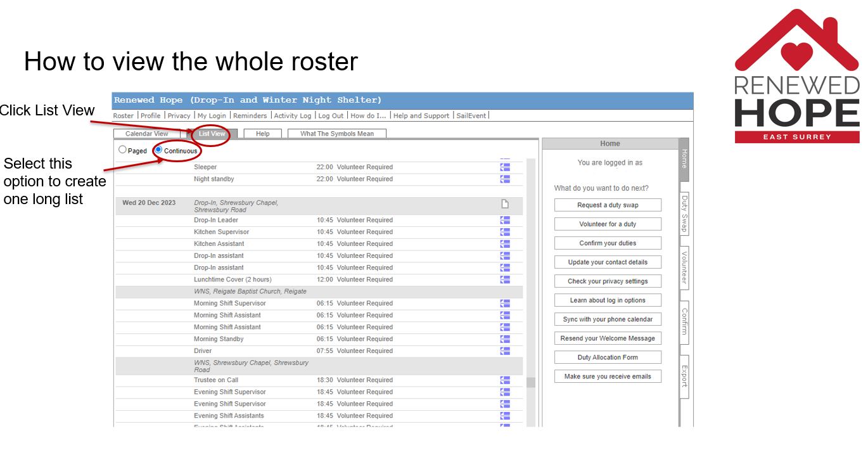The image size is (868, 457).
Task: Click the roster list scrollbar thumb
Action: 531,382
